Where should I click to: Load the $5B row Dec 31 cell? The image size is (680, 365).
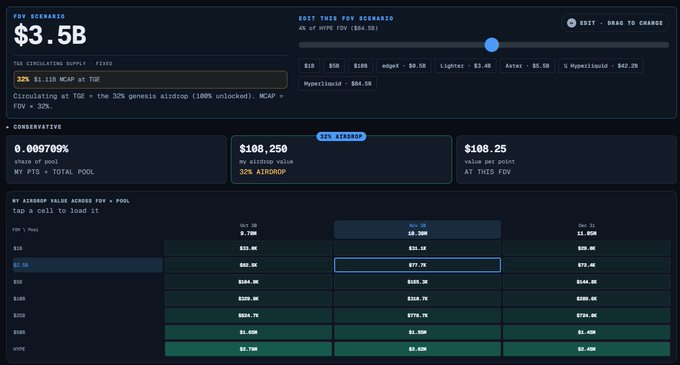tap(586, 282)
